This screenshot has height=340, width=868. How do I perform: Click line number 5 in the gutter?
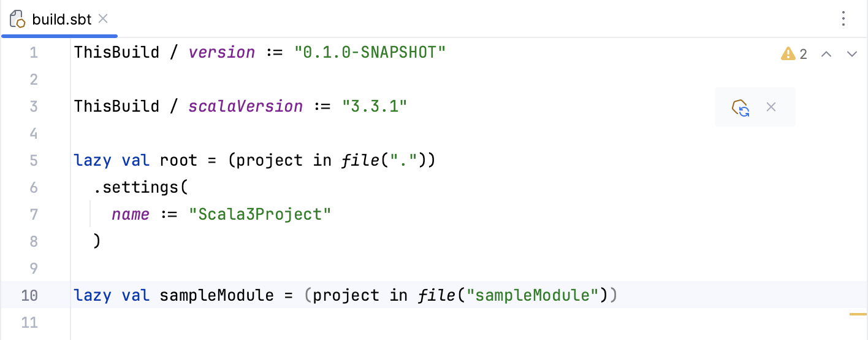click(33, 161)
